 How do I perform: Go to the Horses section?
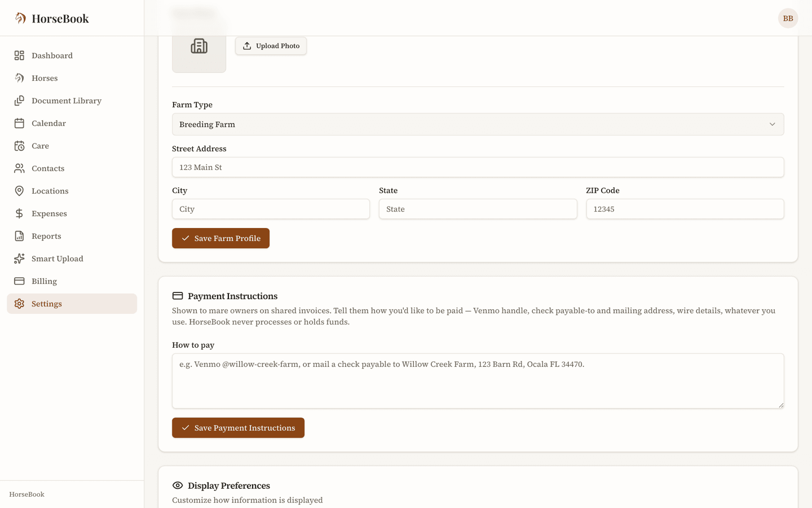tap(72, 78)
